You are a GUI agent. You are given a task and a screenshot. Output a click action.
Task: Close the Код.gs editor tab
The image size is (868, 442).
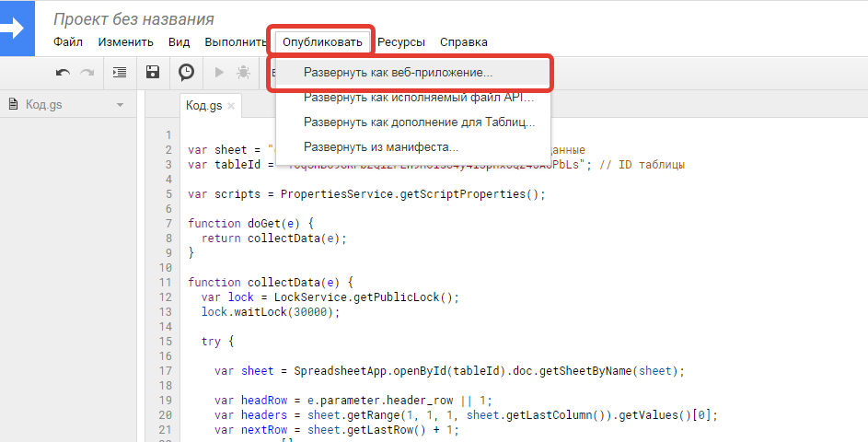231,106
